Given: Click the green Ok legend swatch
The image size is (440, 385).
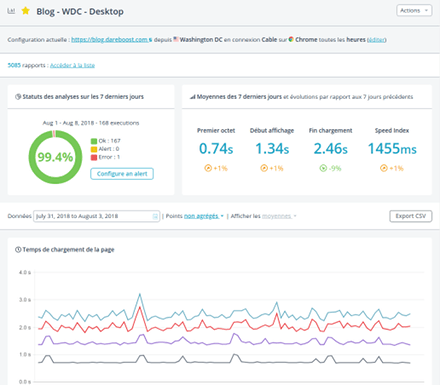Looking at the screenshot, I should (94, 141).
